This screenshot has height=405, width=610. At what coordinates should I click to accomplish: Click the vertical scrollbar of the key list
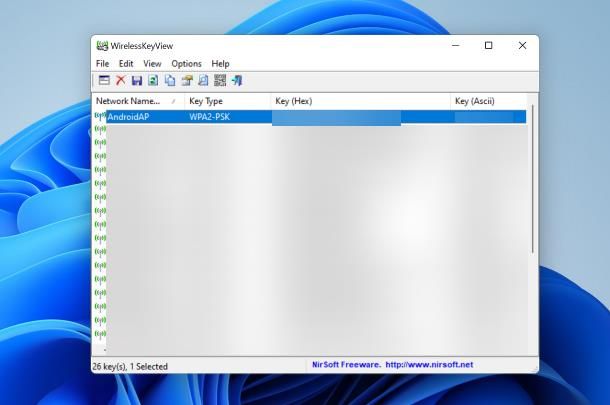coord(532,181)
